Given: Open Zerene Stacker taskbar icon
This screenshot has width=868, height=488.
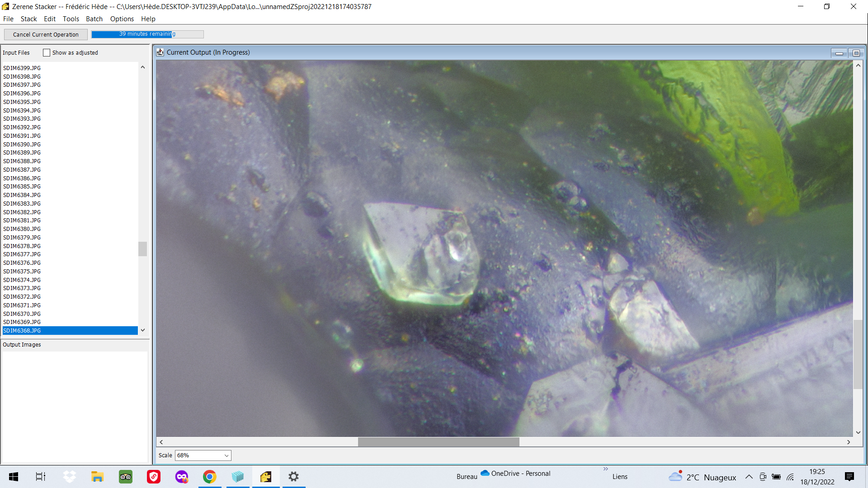Looking at the screenshot, I should pyautogui.click(x=266, y=477).
